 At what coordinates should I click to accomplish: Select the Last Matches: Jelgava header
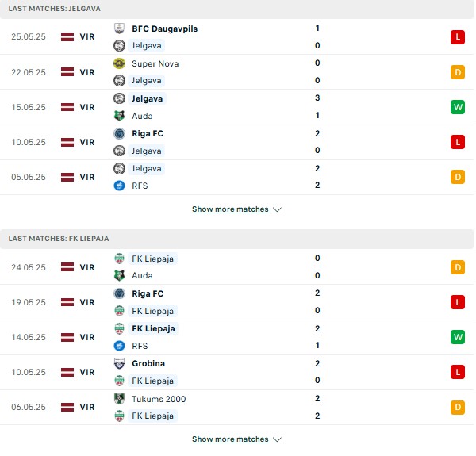click(x=236, y=9)
